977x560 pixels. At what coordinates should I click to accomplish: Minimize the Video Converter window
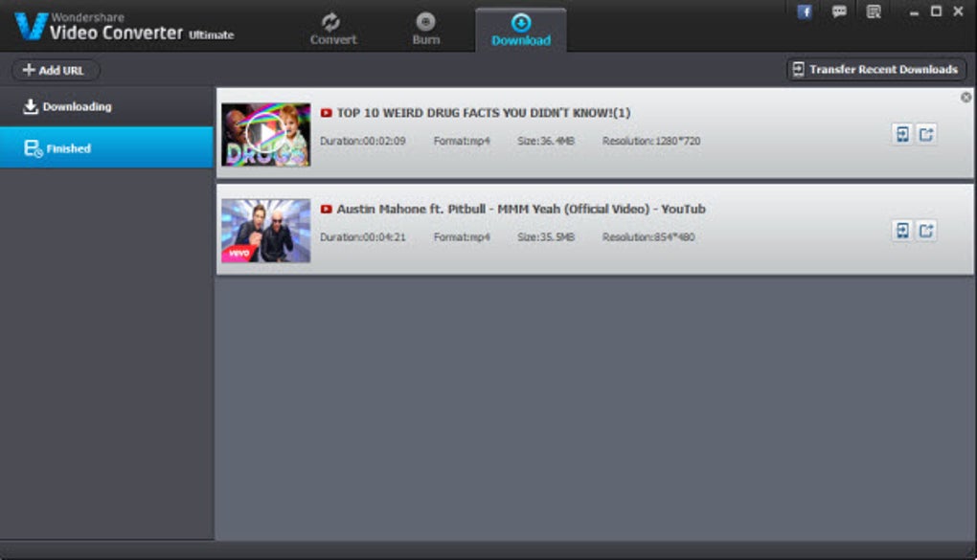914,12
